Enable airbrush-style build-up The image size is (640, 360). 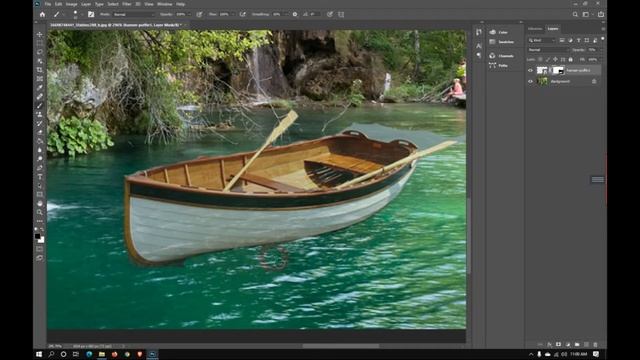[243, 14]
